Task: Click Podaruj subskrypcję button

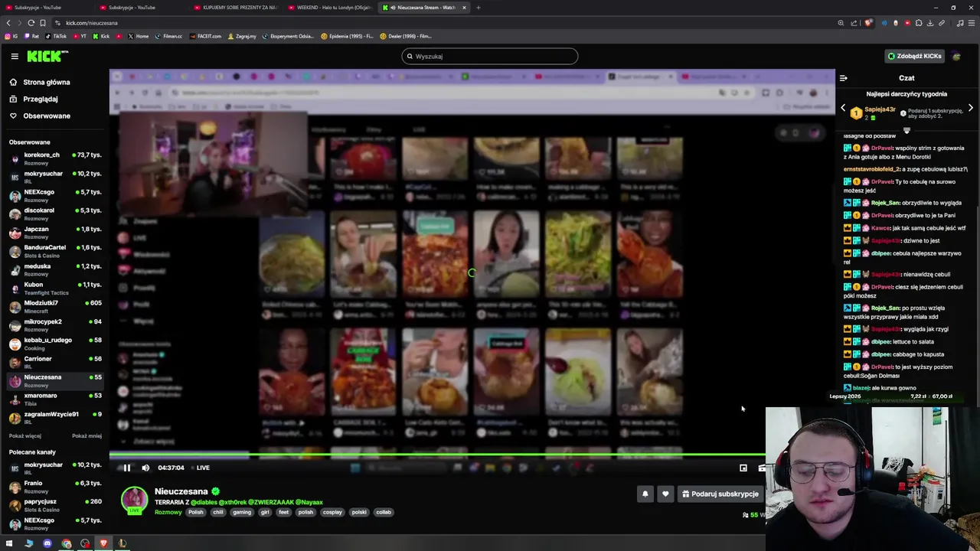Action: click(x=720, y=494)
